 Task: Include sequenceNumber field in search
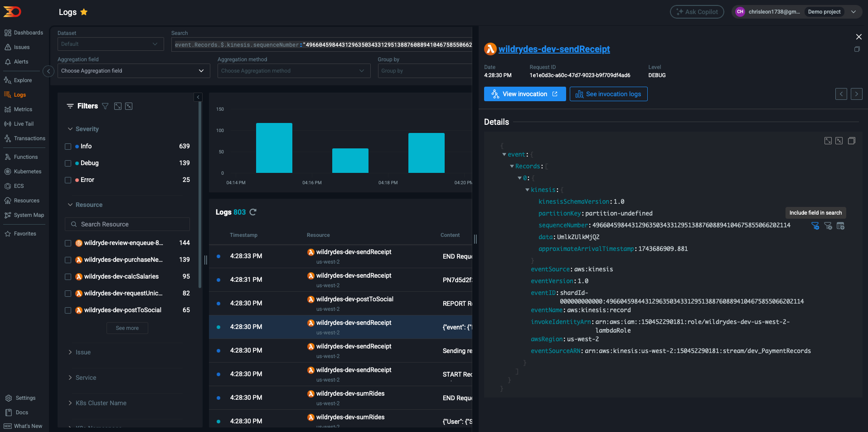tap(815, 226)
